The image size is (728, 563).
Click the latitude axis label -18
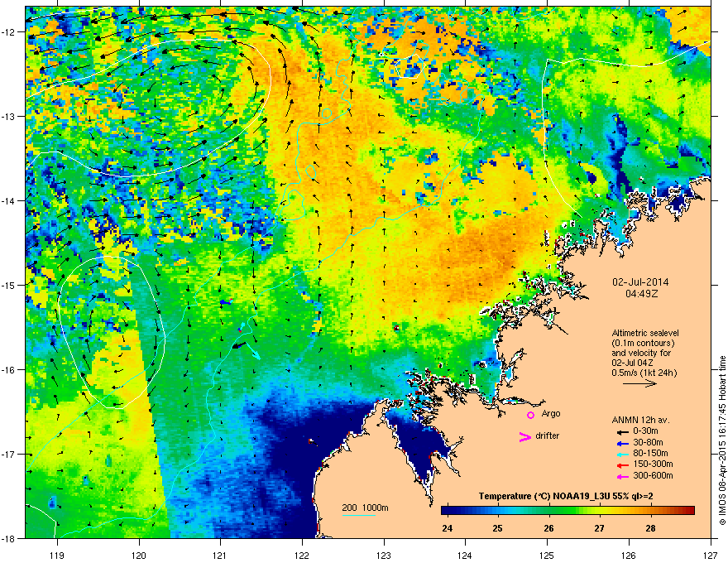coord(8,538)
